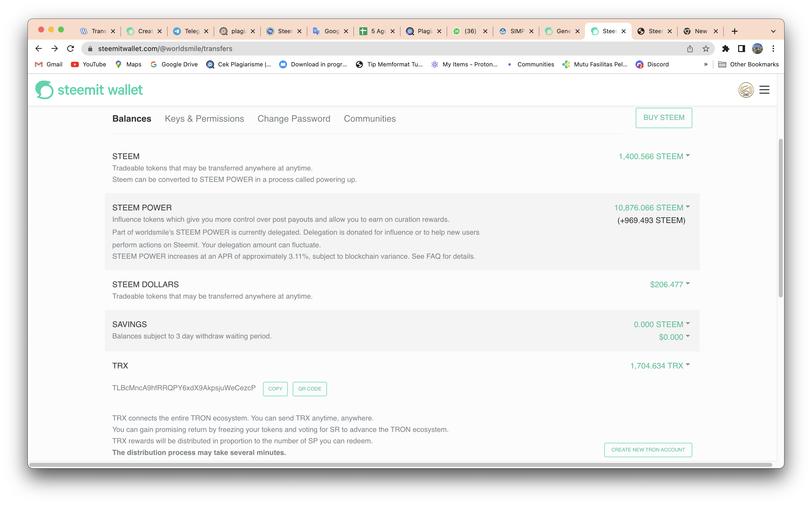Select the TRX address TLBcMncA9hfRRQPY6xdX9AkpsjuWeCezcP
This screenshot has height=505, width=812.
click(x=184, y=388)
